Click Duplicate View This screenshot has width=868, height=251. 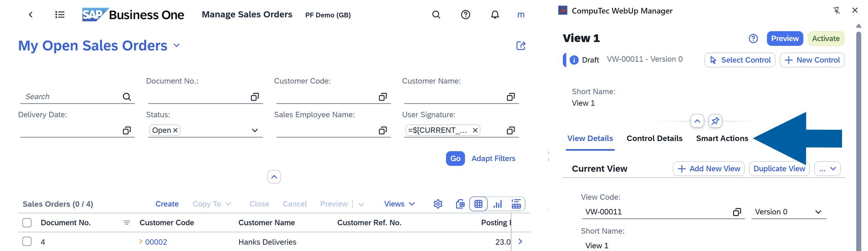pos(779,169)
